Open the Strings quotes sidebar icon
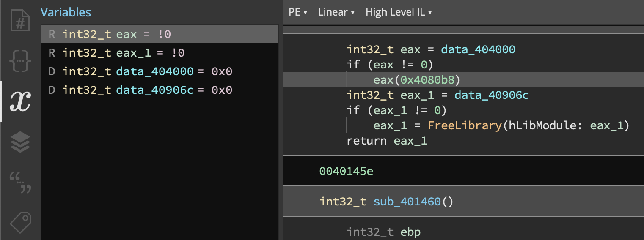644x240 pixels. [20, 182]
